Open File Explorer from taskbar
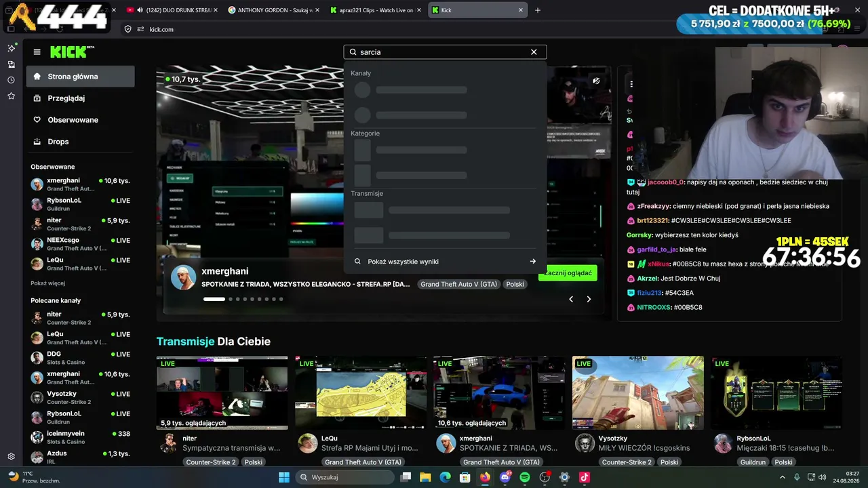 (x=425, y=477)
